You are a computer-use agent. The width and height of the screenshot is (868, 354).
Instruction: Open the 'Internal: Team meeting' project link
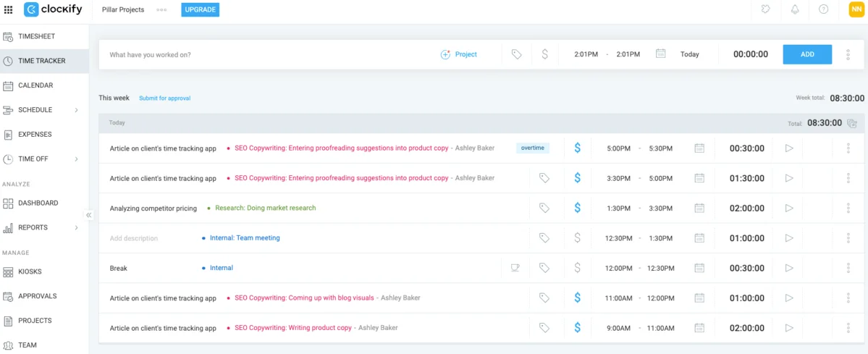point(245,237)
